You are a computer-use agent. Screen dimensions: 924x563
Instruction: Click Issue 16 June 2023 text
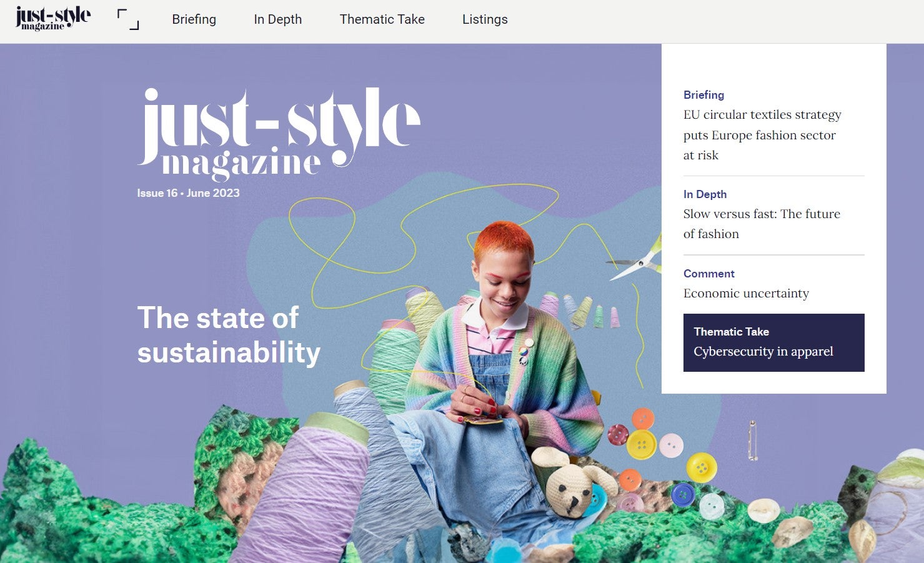(188, 193)
